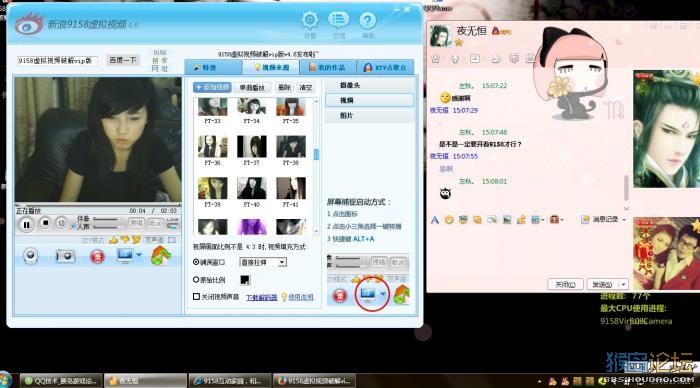The width and height of the screenshot is (700, 388).
Task: Open the feedback speech-bubble icon
Action: (x=338, y=21)
